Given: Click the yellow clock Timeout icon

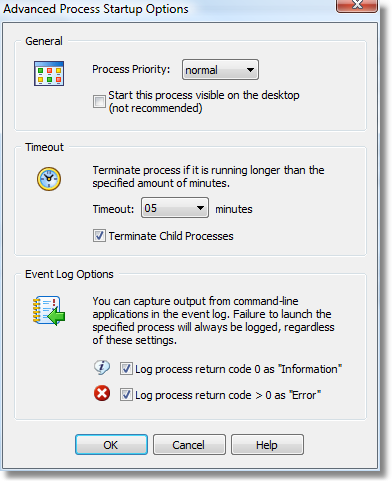Looking at the screenshot, I should coord(49,179).
